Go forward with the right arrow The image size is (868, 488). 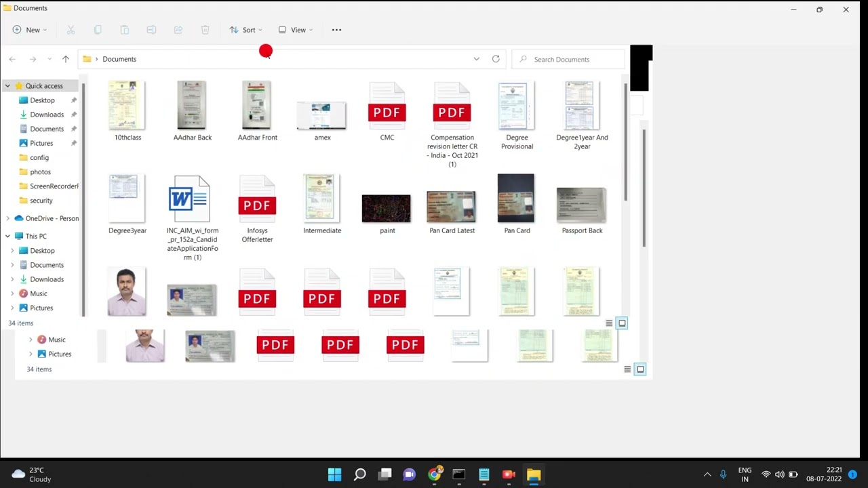click(x=33, y=59)
